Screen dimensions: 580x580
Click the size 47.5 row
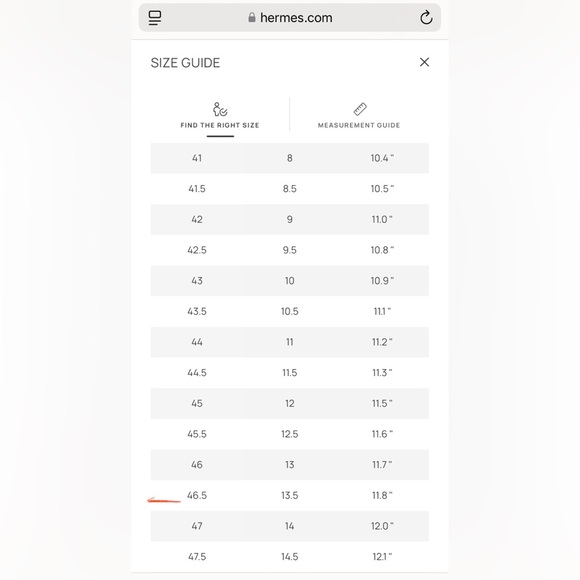290,557
